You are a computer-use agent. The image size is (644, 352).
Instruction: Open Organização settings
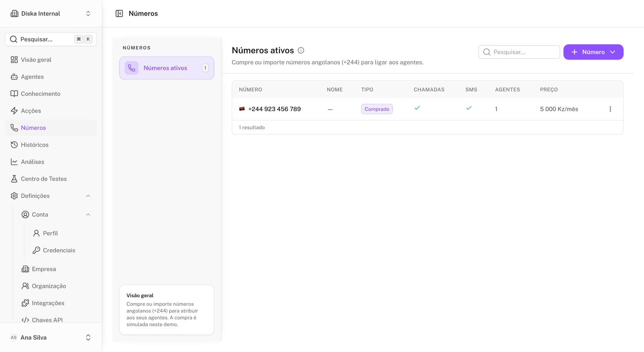[x=56, y=286]
